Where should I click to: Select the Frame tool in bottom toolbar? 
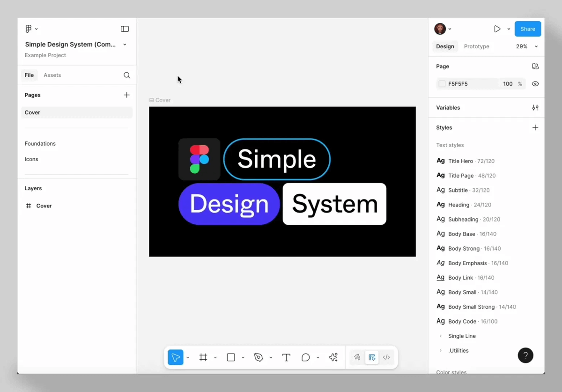click(203, 357)
